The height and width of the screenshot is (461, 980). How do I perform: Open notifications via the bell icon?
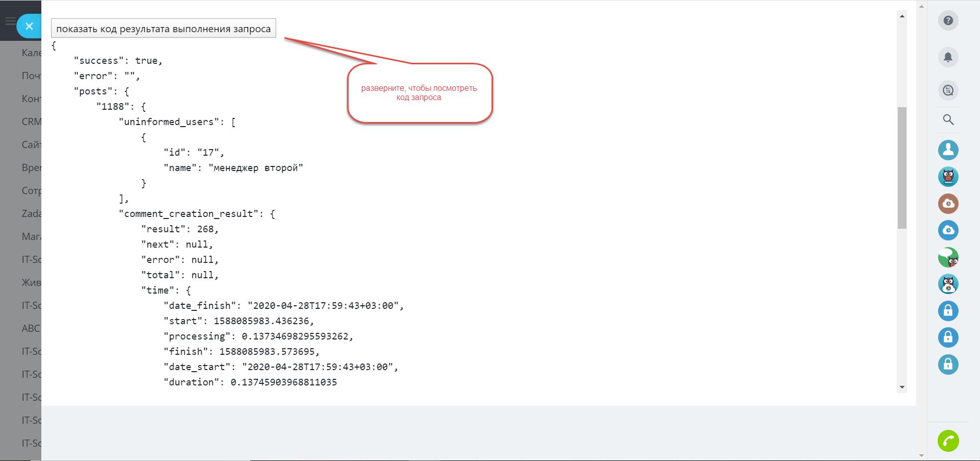(x=948, y=57)
